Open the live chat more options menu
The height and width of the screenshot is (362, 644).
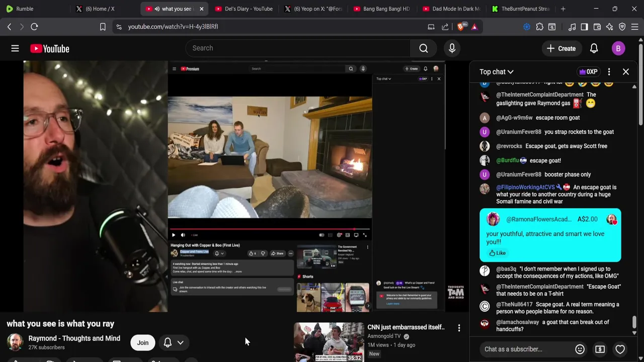pos(609,72)
